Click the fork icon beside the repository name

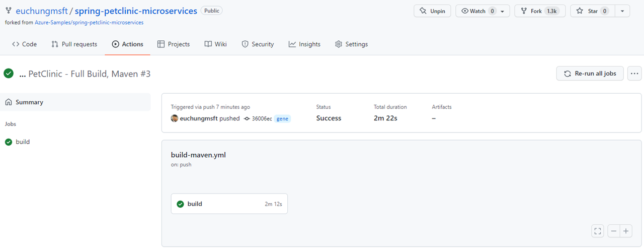(x=9, y=11)
